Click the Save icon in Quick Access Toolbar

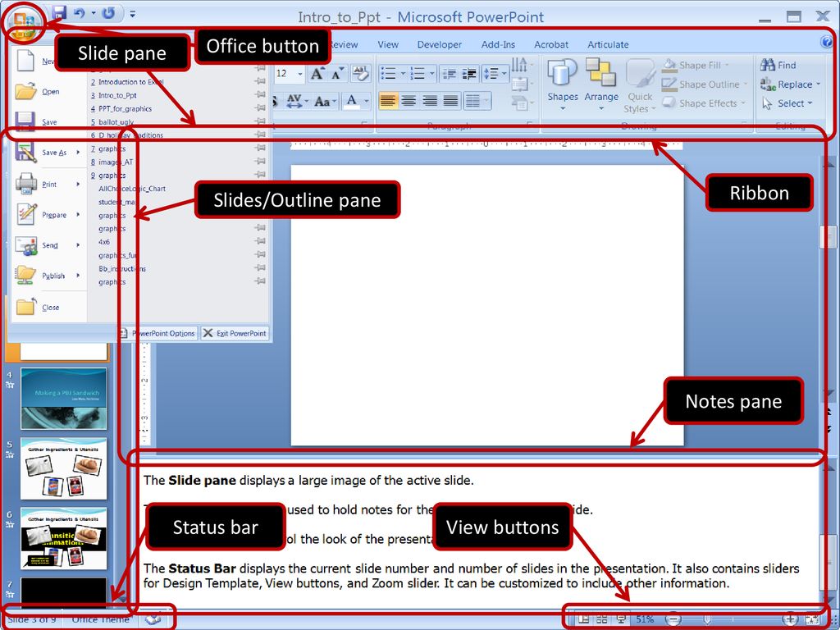click(x=58, y=13)
